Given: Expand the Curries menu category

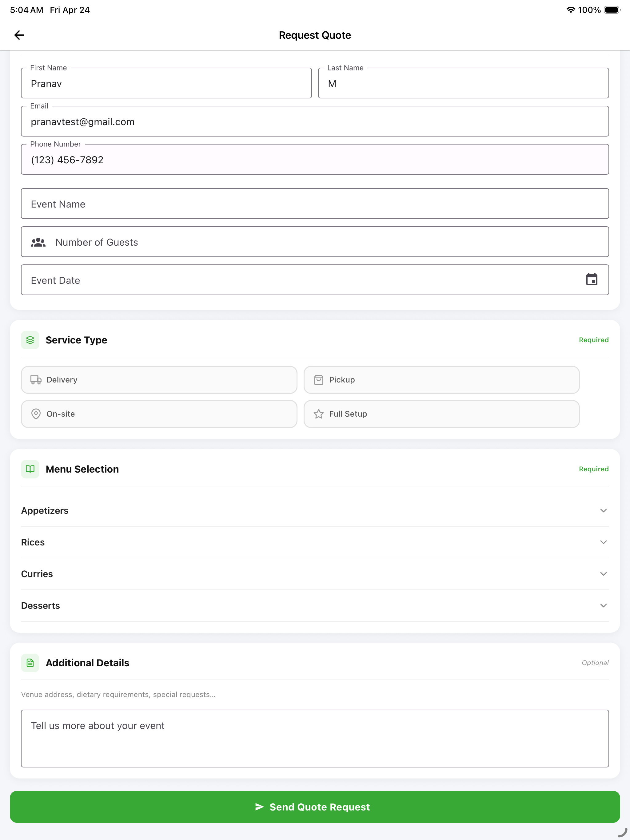Looking at the screenshot, I should click(x=315, y=574).
